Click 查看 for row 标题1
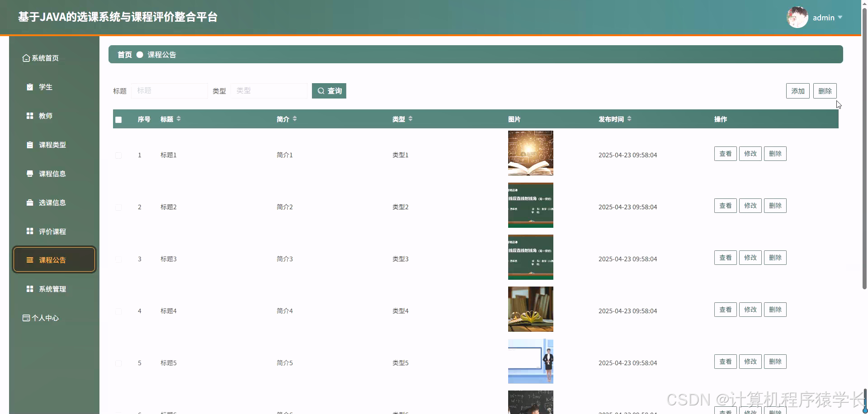Screen dimensions: 868x414 (x=725, y=154)
